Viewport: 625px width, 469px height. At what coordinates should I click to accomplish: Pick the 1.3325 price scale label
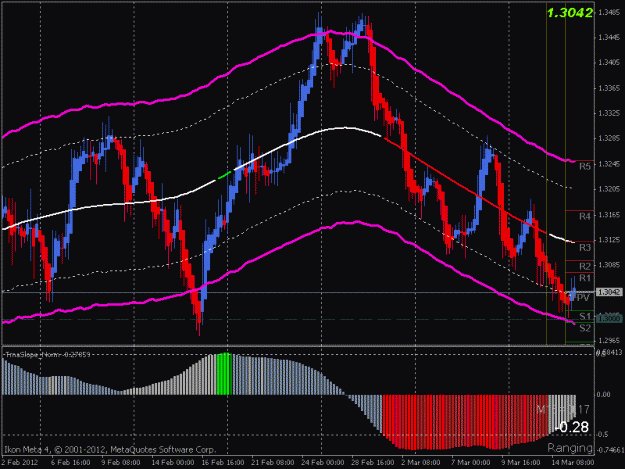point(609,113)
